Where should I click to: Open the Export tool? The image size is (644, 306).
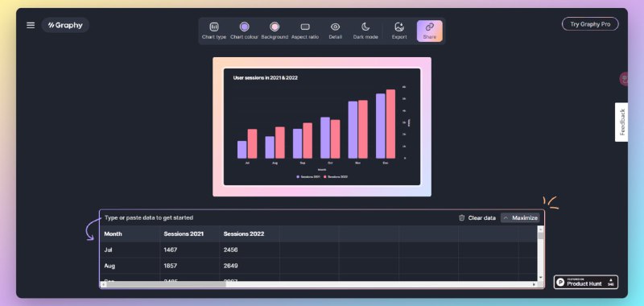tap(399, 31)
